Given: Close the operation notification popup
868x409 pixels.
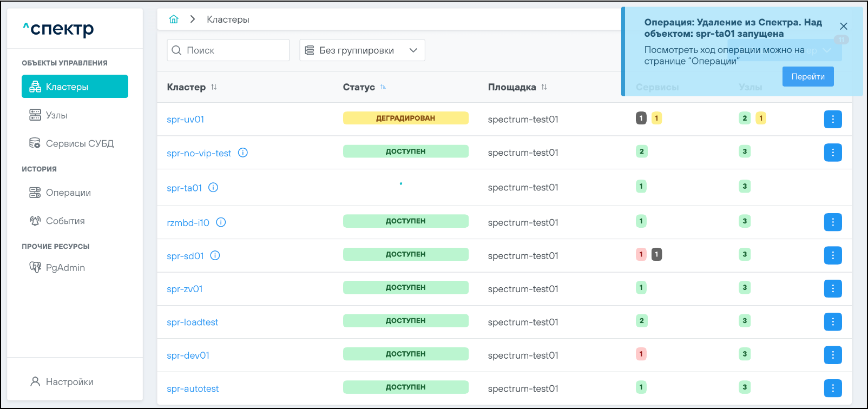Looking at the screenshot, I should click(x=843, y=26).
